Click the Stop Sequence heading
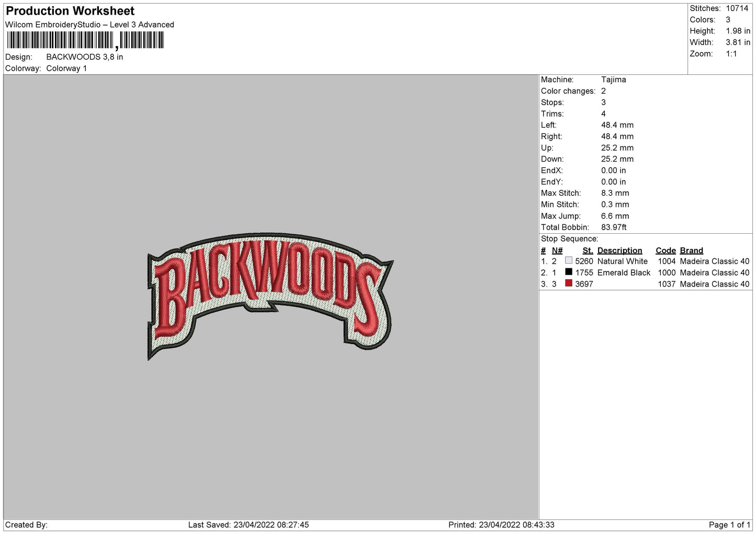This screenshot has width=756, height=534. pyautogui.click(x=569, y=239)
